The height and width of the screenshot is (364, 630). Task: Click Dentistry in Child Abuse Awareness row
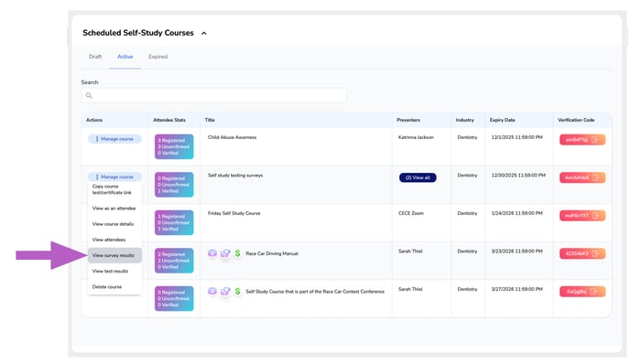click(x=467, y=137)
